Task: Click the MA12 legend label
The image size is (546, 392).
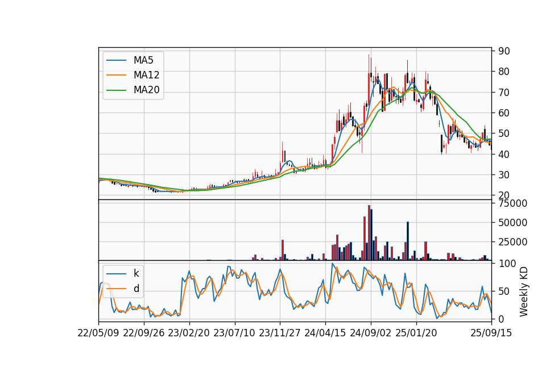Action: tap(146, 75)
